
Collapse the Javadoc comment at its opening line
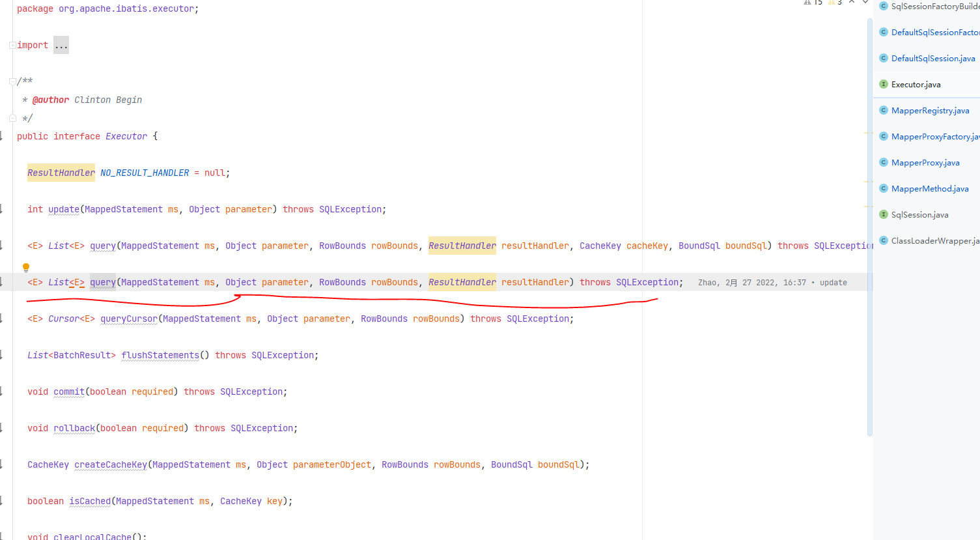coord(12,81)
